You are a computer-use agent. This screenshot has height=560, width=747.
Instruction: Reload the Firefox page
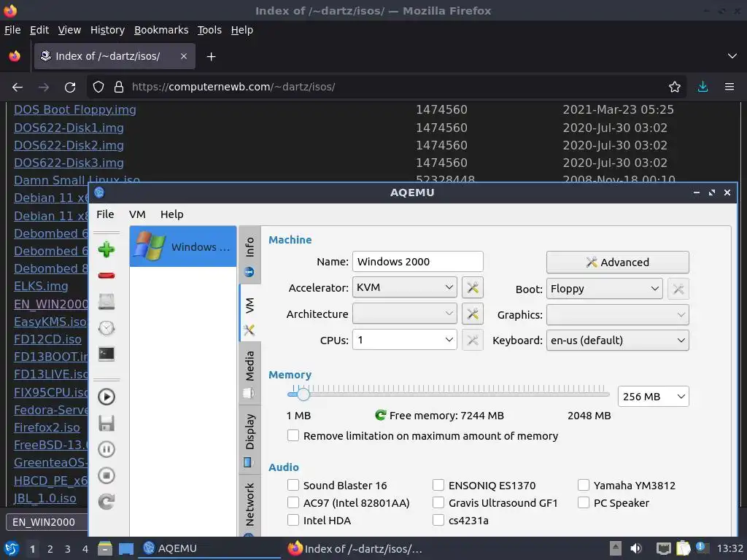[x=70, y=87]
